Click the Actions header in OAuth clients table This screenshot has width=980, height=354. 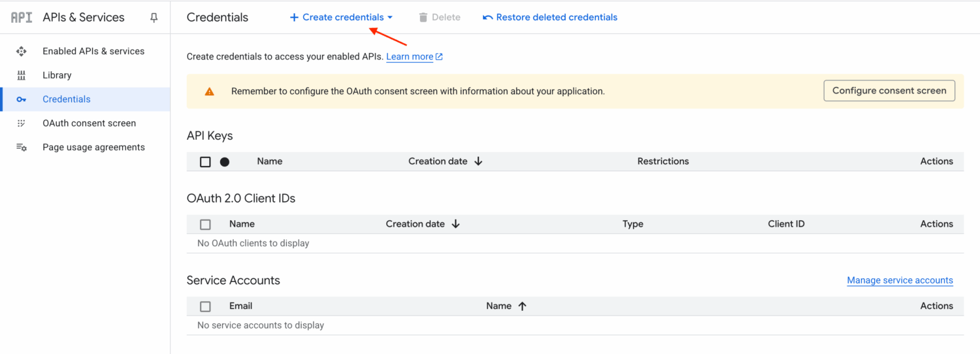point(936,224)
